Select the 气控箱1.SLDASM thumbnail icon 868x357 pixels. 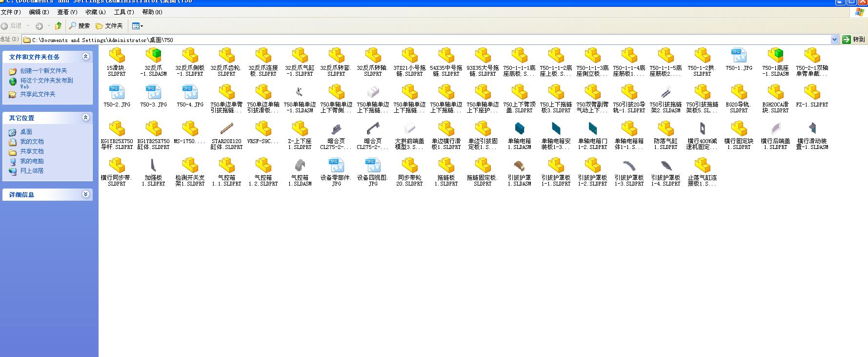tap(300, 165)
